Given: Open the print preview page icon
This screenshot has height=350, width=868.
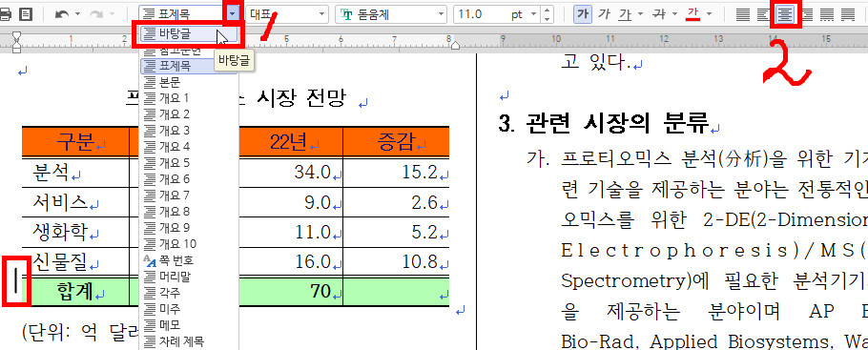Looking at the screenshot, I should 26,14.
